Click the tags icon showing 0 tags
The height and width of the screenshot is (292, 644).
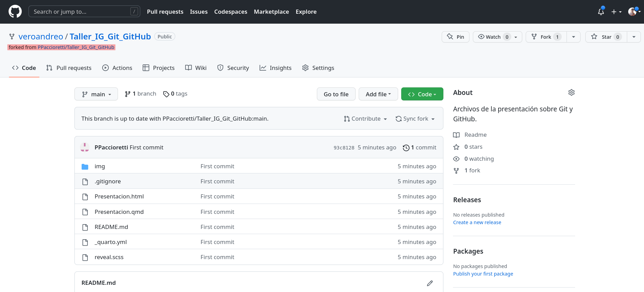click(x=166, y=94)
